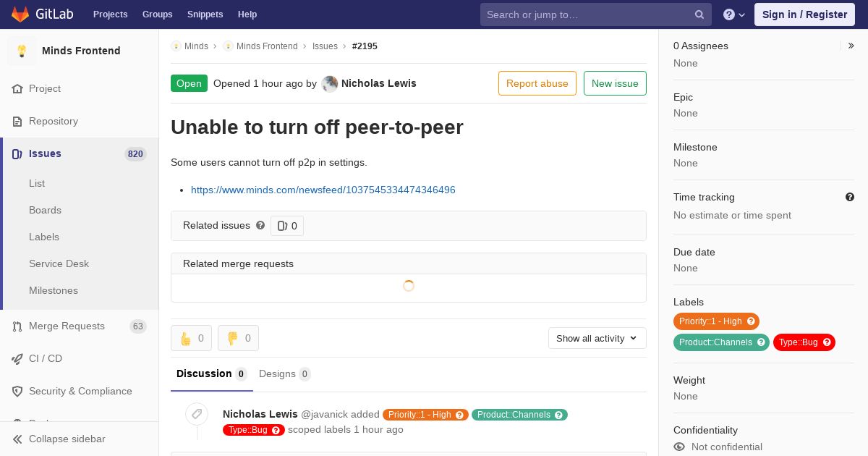Screen dimensions: 868x456
Task: Click the GitLab fox logo
Action: tap(20, 14)
